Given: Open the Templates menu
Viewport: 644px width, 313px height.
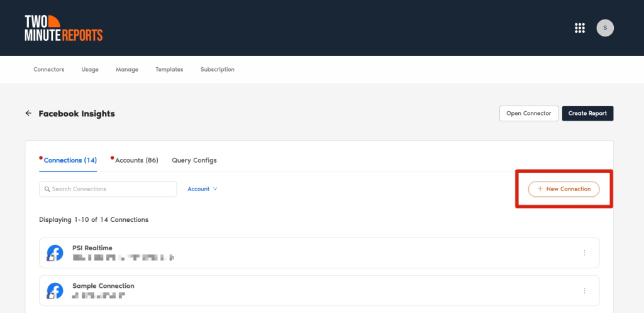Looking at the screenshot, I should point(169,69).
